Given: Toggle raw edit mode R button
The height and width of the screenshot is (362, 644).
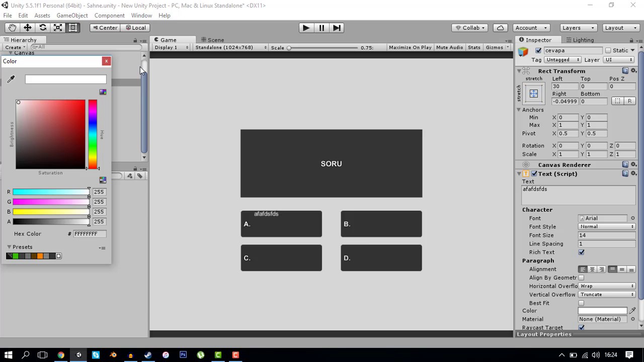Looking at the screenshot, I should pyautogui.click(x=629, y=101).
